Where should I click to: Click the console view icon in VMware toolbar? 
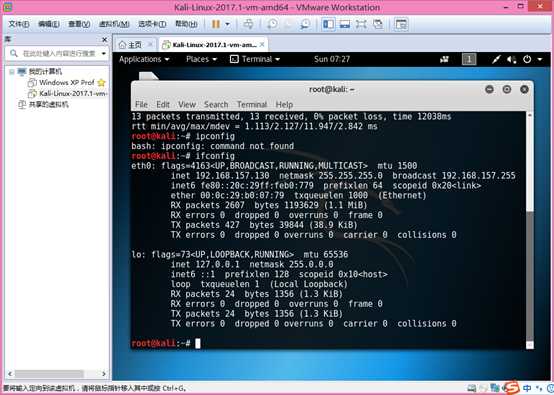pyautogui.click(x=401, y=24)
